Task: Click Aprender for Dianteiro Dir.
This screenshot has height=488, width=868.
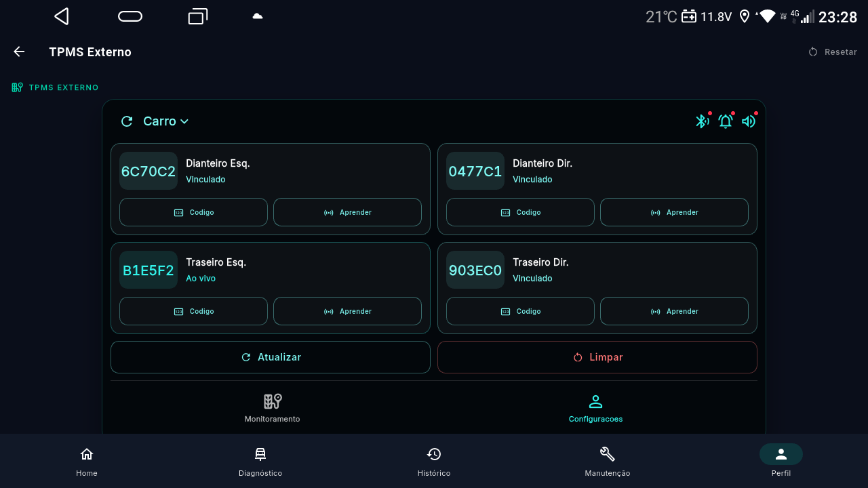Action: [674, 212]
